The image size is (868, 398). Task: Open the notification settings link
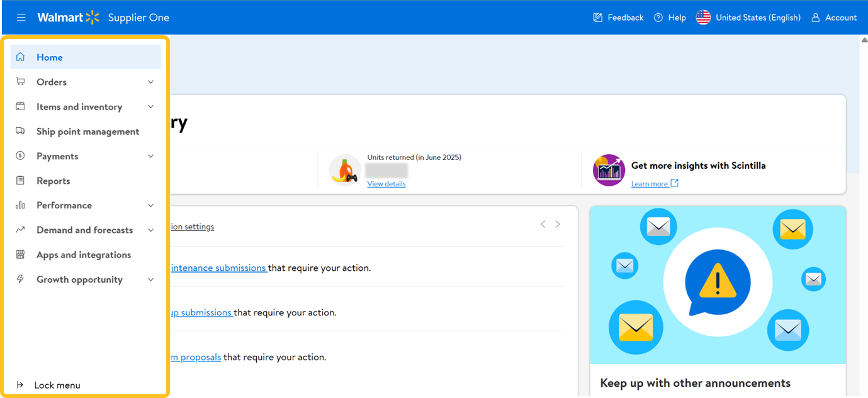coord(192,226)
